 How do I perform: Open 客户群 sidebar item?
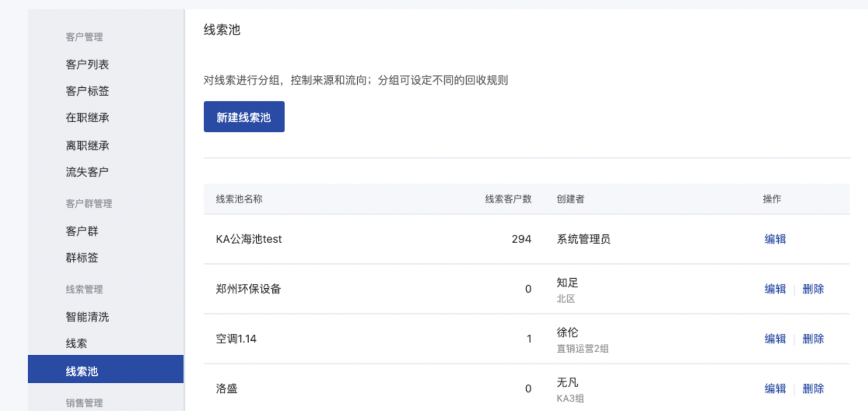[x=82, y=231]
